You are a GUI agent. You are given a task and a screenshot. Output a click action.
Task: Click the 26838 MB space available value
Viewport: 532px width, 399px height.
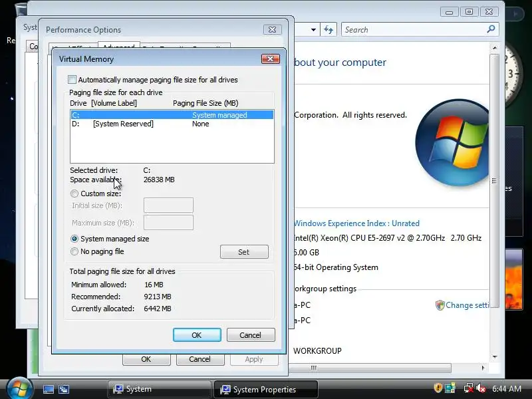coord(159,180)
